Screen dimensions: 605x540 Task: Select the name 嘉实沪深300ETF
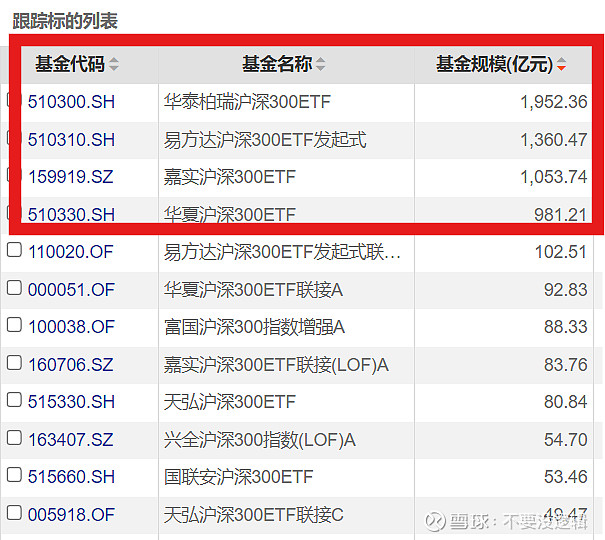pos(230,177)
